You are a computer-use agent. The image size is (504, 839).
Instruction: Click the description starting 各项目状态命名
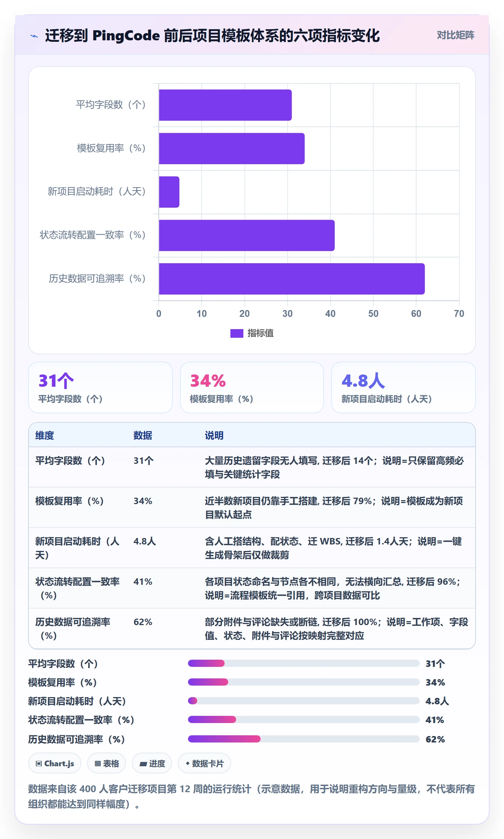(333, 588)
